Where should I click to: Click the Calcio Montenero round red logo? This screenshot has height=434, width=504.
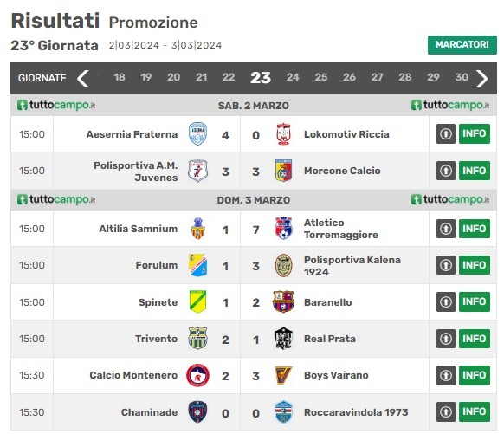click(197, 375)
